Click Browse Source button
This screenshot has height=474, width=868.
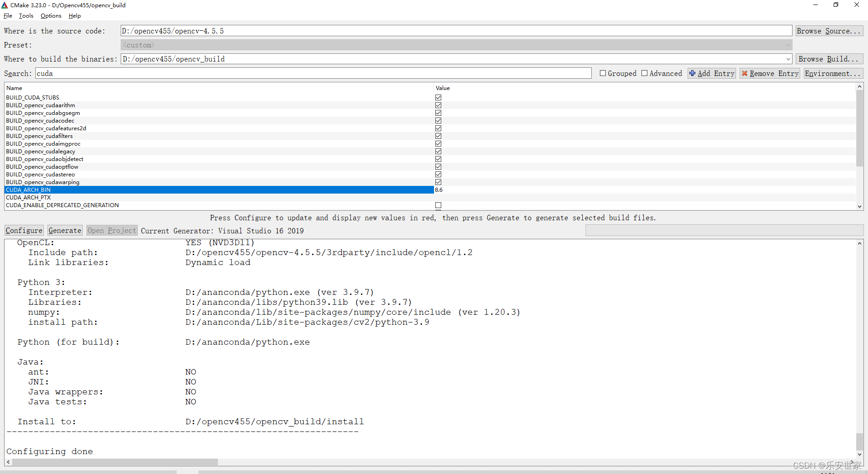829,31
